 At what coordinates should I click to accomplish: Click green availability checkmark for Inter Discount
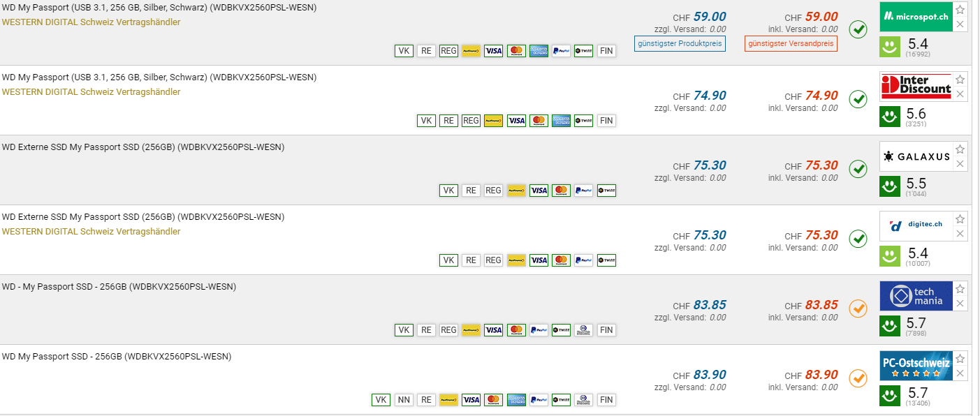858,100
